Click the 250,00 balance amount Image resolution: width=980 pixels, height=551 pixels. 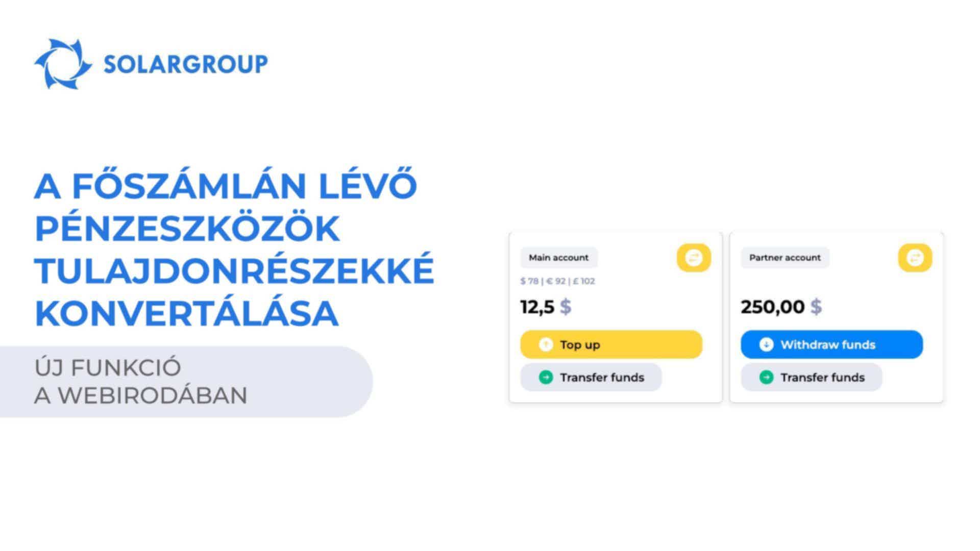pyautogui.click(x=772, y=307)
